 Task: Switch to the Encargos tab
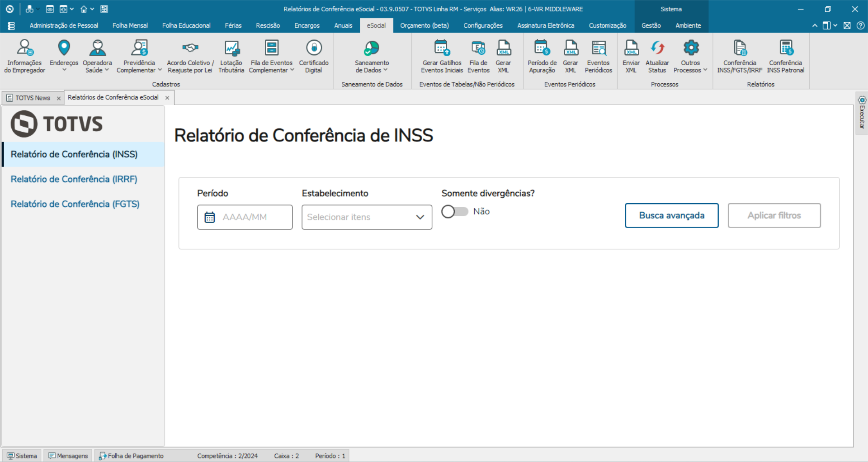tap(307, 26)
